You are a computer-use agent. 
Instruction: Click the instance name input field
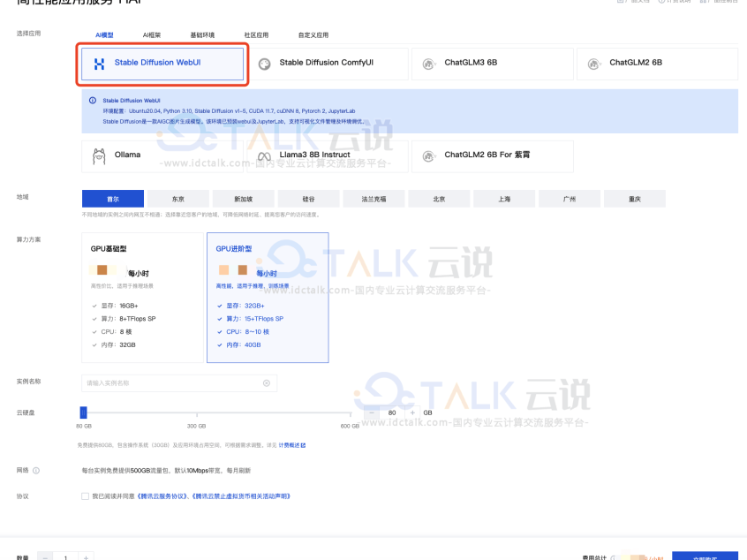click(x=179, y=383)
